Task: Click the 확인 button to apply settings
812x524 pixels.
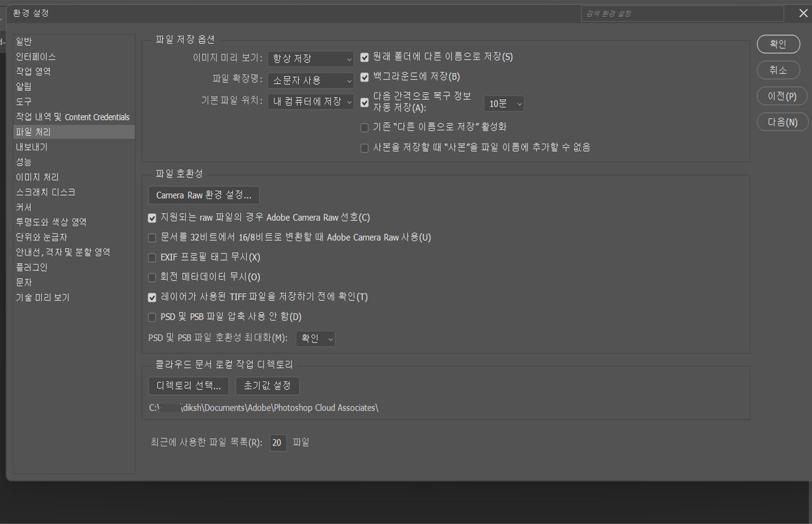Action: point(778,44)
